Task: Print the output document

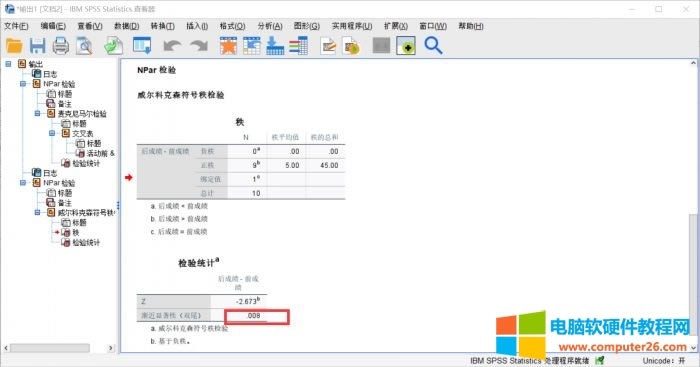Action: [x=61, y=46]
